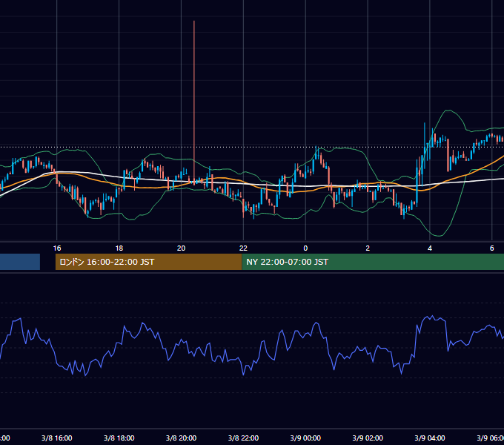Select the ロンドン 16:00-22:00 JST session bar
The width and height of the screenshot is (504, 445).
pyautogui.click(x=148, y=262)
